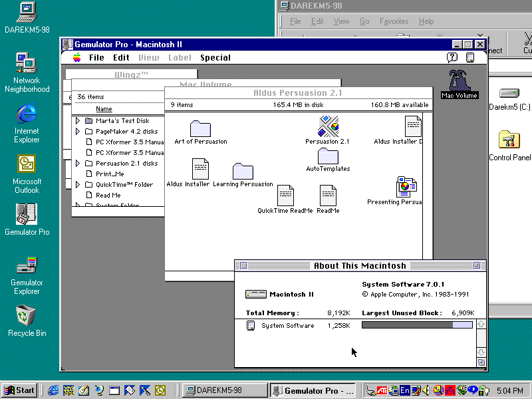The image size is (532, 399).
Task: Click the volume speaker tray icon
Action: 426,390
